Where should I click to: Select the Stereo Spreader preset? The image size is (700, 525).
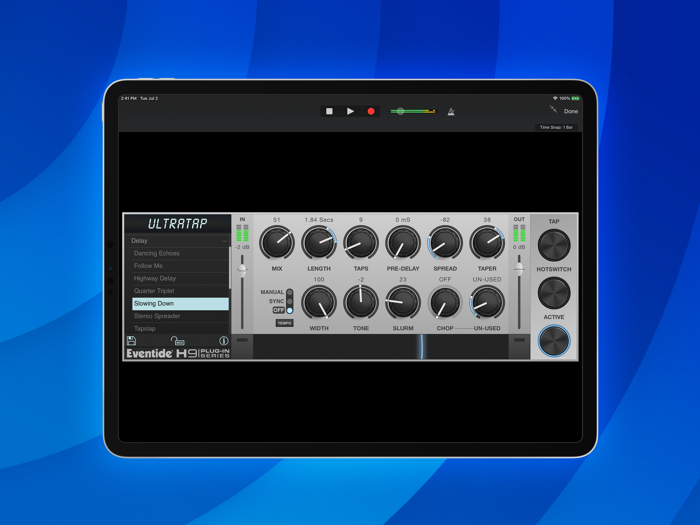[180, 316]
